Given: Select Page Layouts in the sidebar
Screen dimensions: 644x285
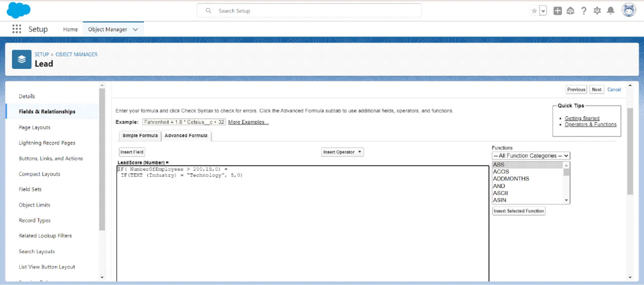Looking at the screenshot, I should tap(34, 127).
